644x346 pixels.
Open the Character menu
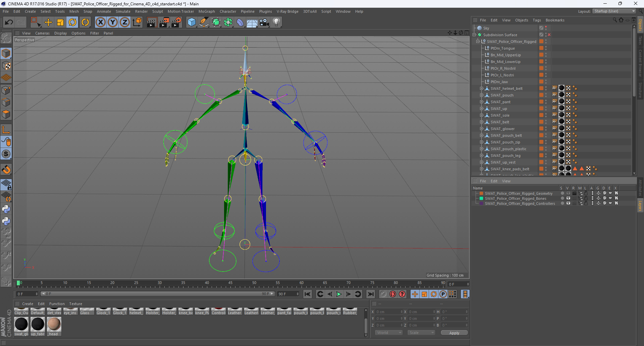coord(228,11)
